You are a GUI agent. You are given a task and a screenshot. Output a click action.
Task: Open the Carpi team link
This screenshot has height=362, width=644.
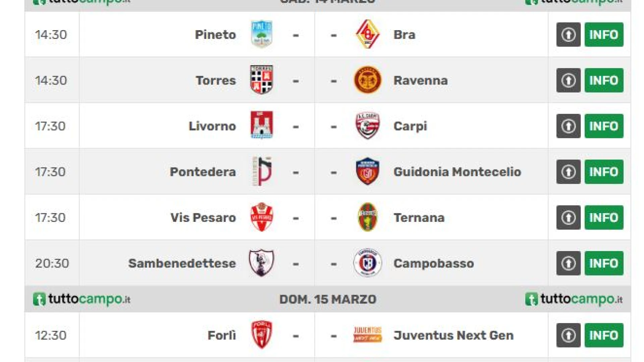410,126
